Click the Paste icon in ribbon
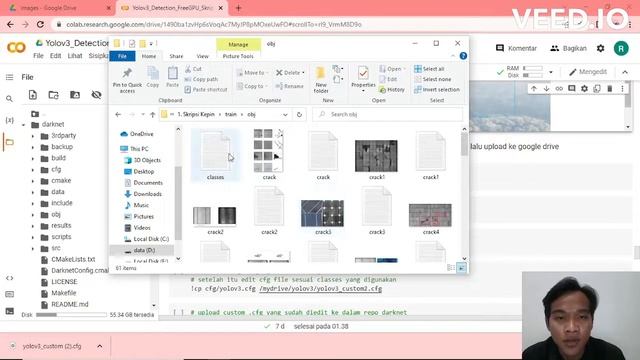This screenshot has height=360, width=640. point(173,73)
